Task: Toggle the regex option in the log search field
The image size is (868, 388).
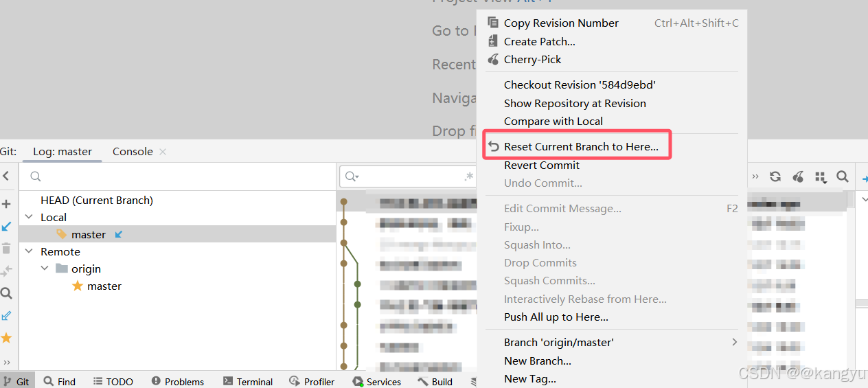Action: pyautogui.click(x=469, y=176)
